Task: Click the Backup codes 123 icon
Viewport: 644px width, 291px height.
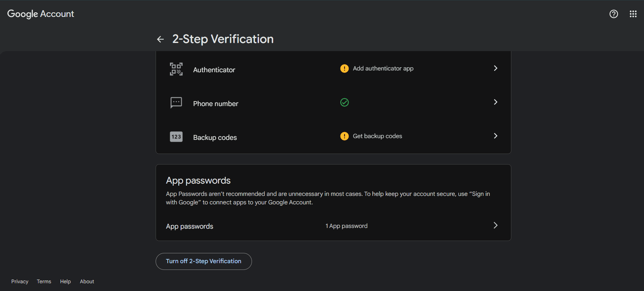Action: coord(176,137)
